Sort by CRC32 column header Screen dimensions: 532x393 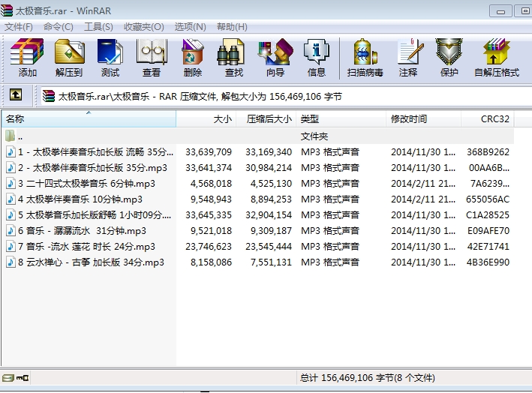[487, 119]
